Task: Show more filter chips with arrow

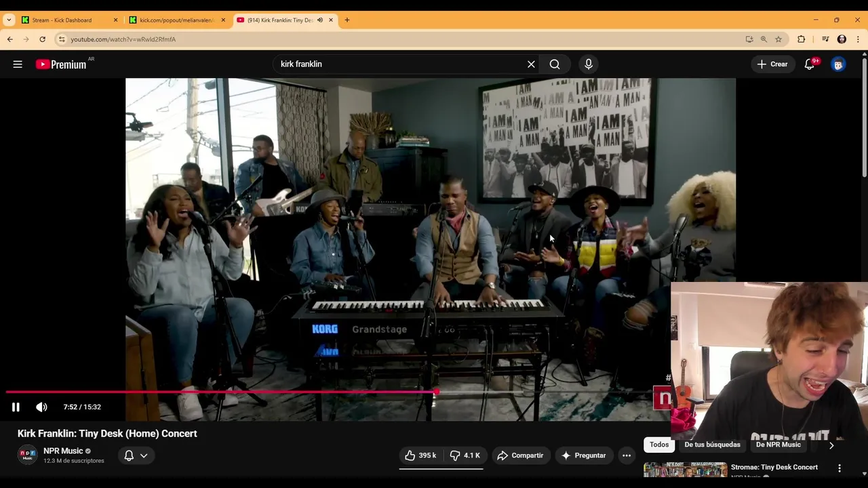Action: coord(831,445)
